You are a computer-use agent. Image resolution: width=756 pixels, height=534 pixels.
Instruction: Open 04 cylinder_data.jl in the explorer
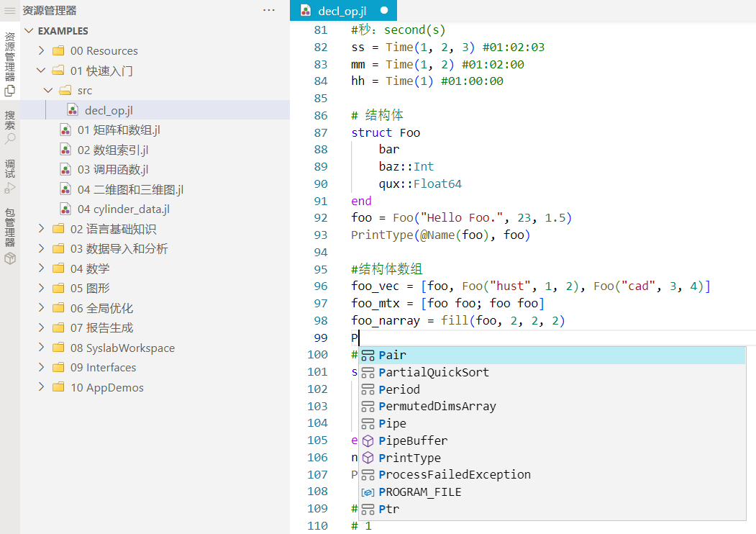click(123, 209)
